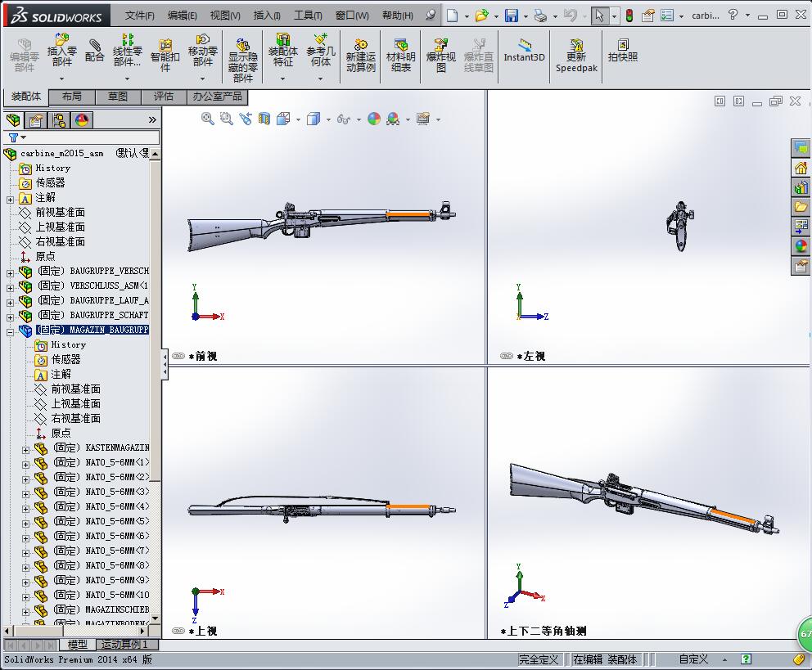Open the 文件(F) File menu
This screenshot has height=670, width=812.
click(x=139, y=16)
